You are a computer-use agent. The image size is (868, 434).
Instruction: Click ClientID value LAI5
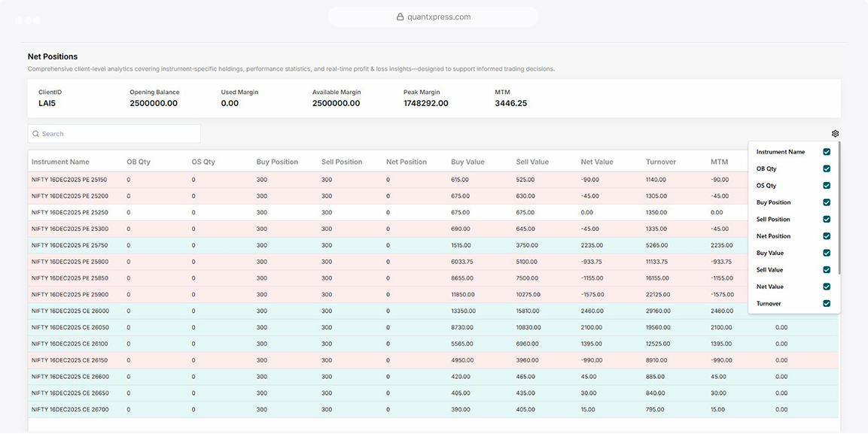47,103
